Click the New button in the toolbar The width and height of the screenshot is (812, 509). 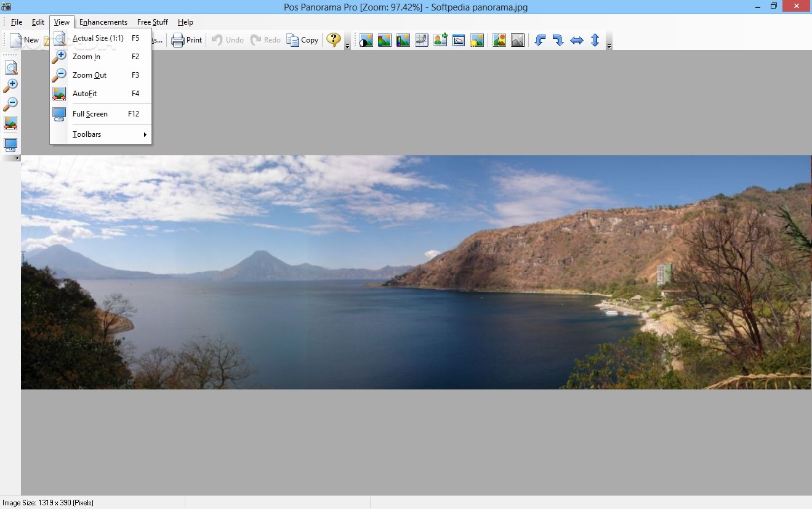click(24, 40)
